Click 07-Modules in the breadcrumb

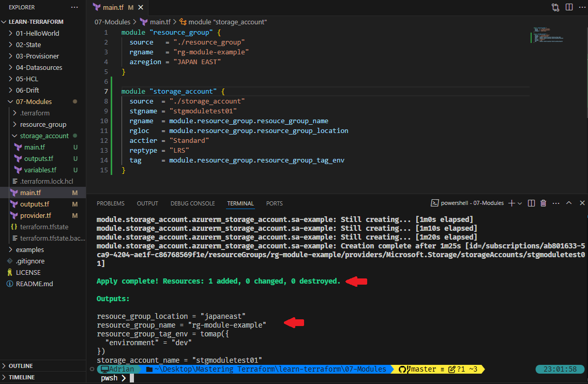tap(112, 22)
